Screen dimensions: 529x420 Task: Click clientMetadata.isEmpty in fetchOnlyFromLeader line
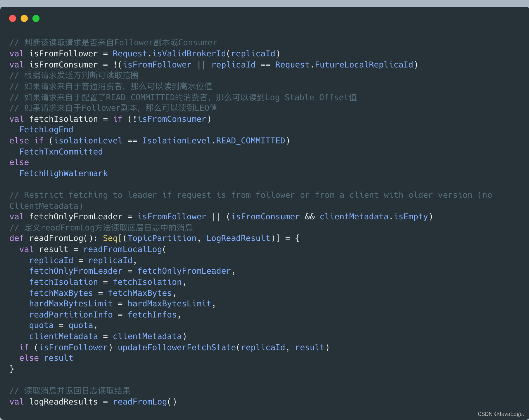point(374,217)
